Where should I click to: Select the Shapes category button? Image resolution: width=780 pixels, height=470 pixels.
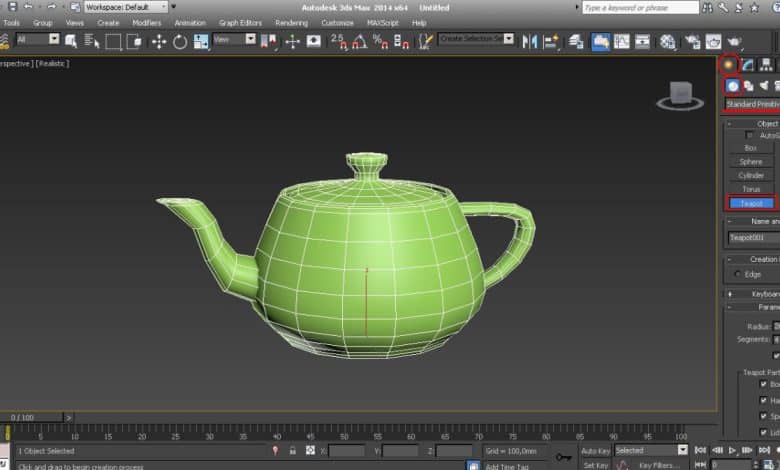(x=749, y=86)
